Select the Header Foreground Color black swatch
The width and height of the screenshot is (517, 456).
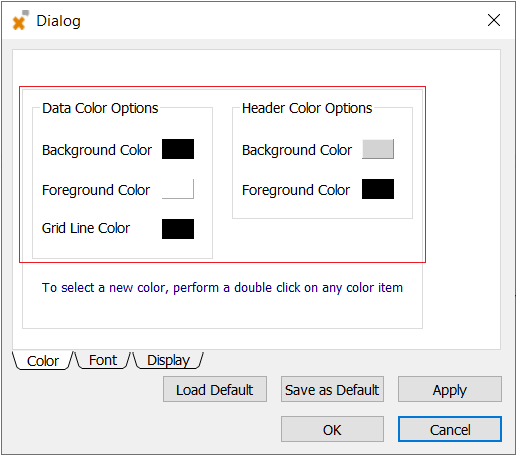378,189
